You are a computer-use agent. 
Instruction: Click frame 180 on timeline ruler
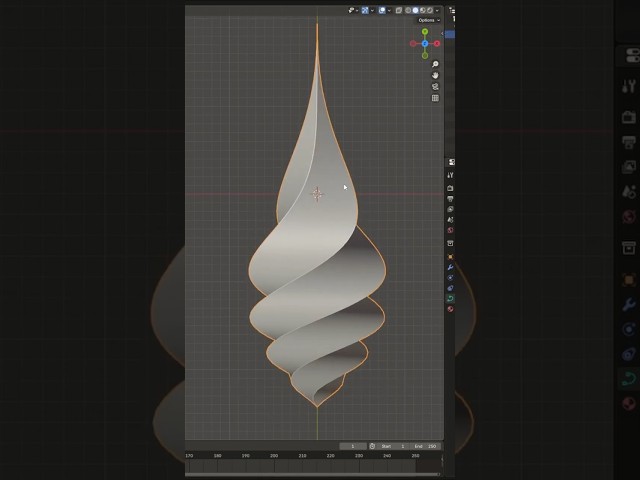point(218,456)
